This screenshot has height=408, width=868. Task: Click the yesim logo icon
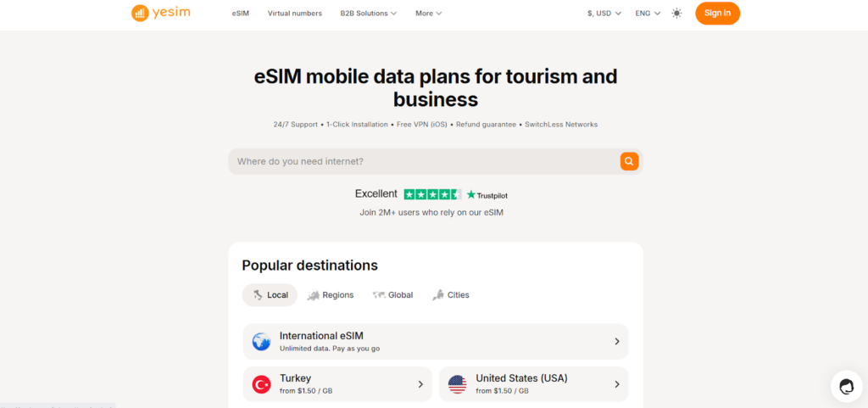[x=140, y=14]
